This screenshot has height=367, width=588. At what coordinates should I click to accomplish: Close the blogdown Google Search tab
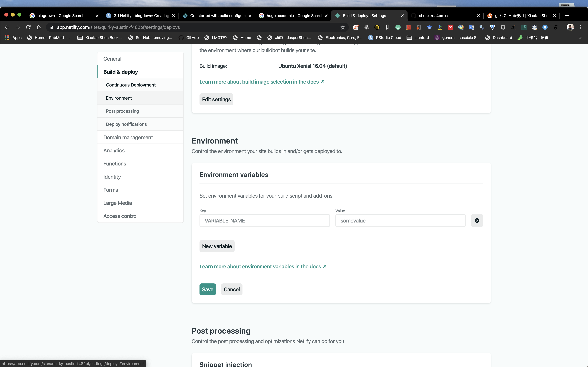click(97, 16)
